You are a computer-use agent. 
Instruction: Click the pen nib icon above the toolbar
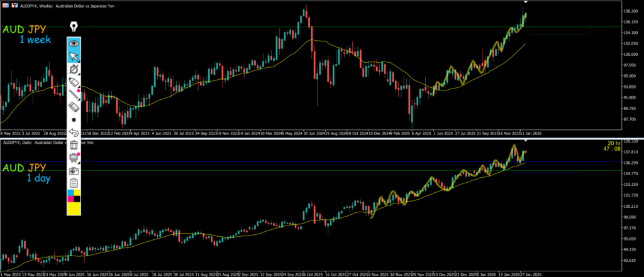[74, 27]
